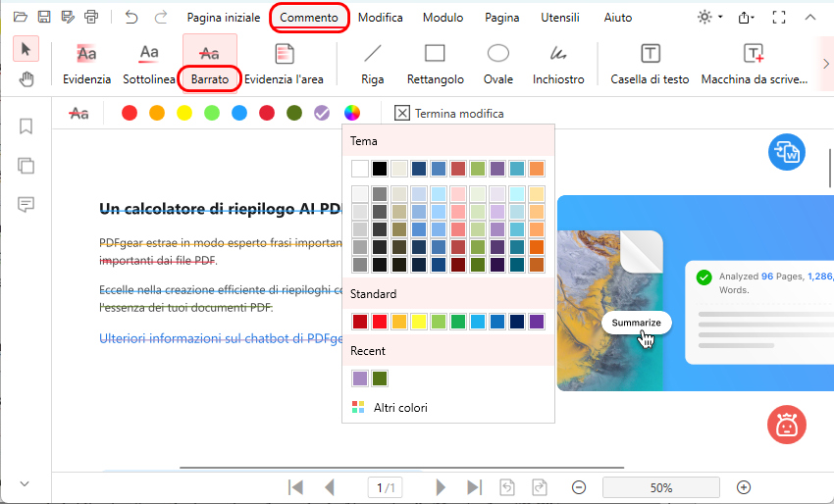The image size is (834, 504).
Task: Click the strikethrough style icon in options bar
Action: (x=79, y=113)
